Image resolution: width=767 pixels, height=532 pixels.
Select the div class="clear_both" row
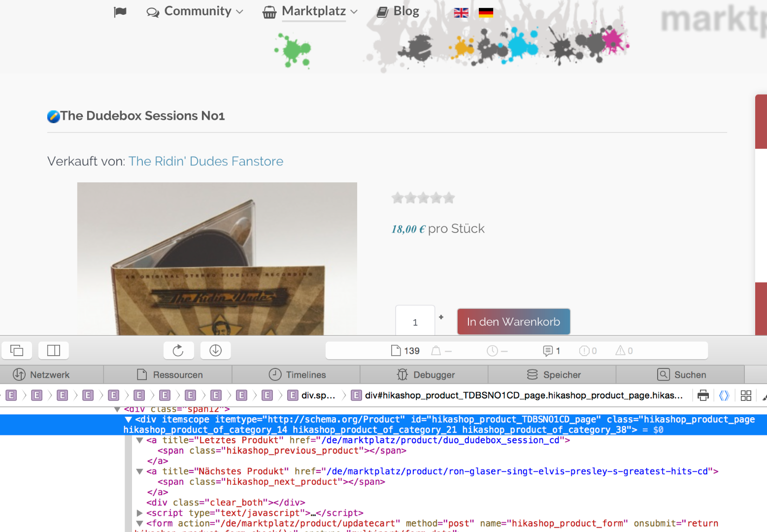click(x=226, y=502)
